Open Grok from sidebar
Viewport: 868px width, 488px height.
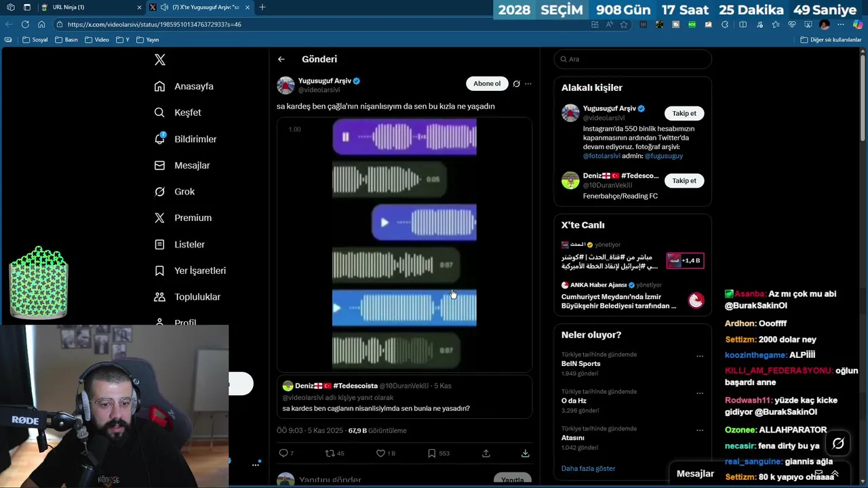[x=175, y=192]
